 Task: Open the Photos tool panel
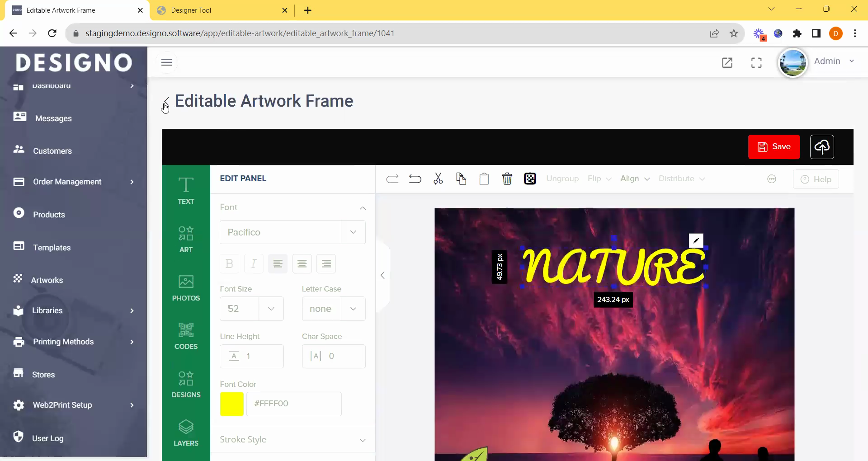coord(186,288)
